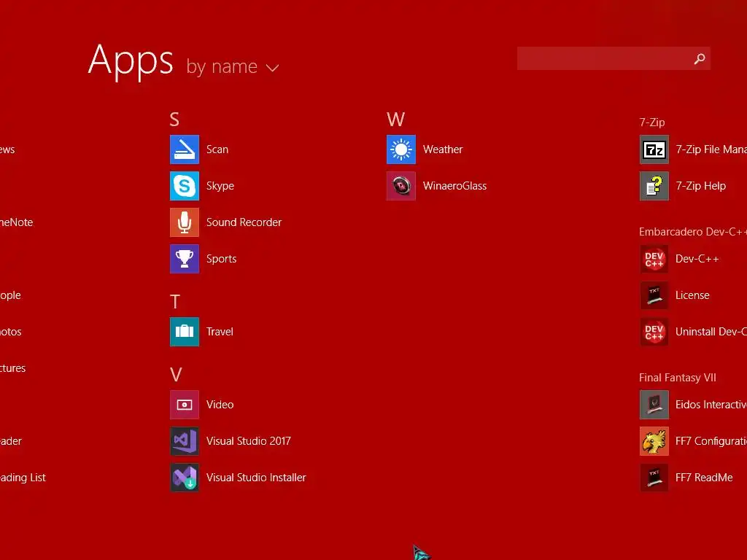747x560 pixels.
Task: Click the 'Dev-C++' app label
Action: tap(697, 259)
